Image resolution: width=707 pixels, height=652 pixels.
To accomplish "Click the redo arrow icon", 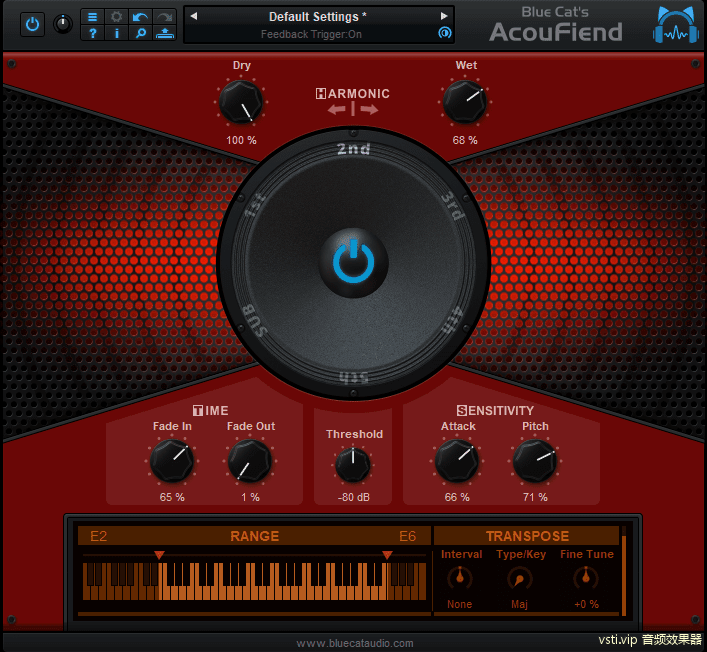I will point(164,17).
